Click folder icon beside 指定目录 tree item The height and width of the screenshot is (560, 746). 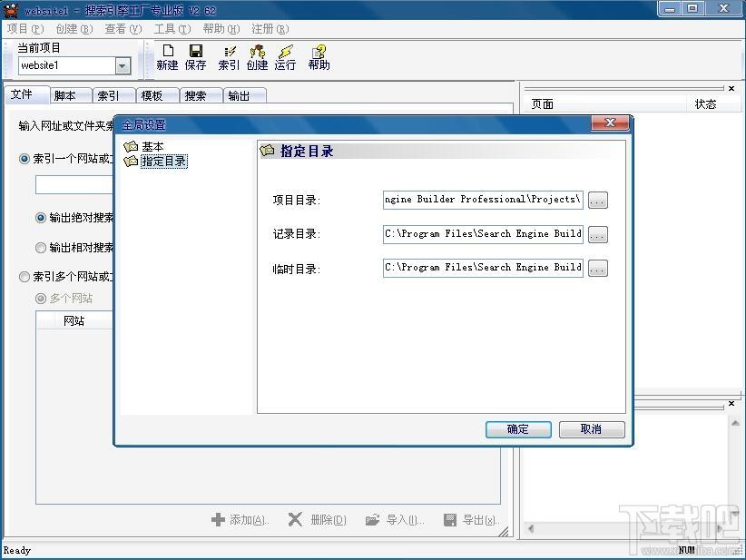[131, 162]
